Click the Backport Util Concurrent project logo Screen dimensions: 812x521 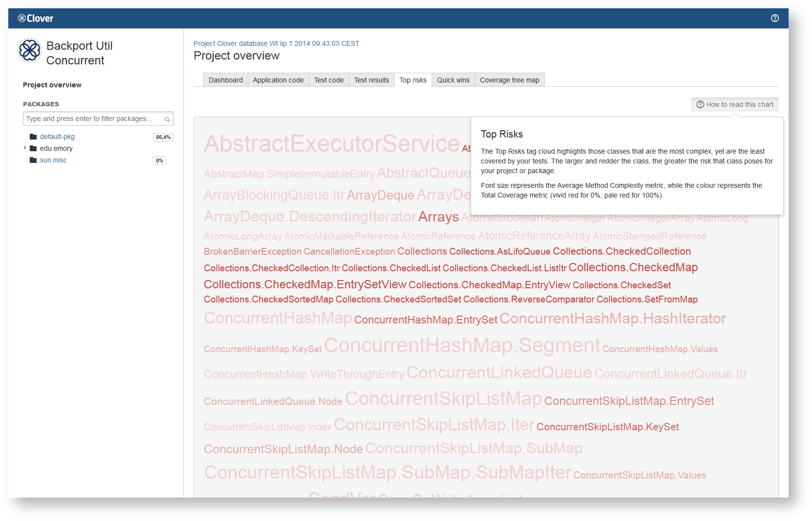(30, 51)
